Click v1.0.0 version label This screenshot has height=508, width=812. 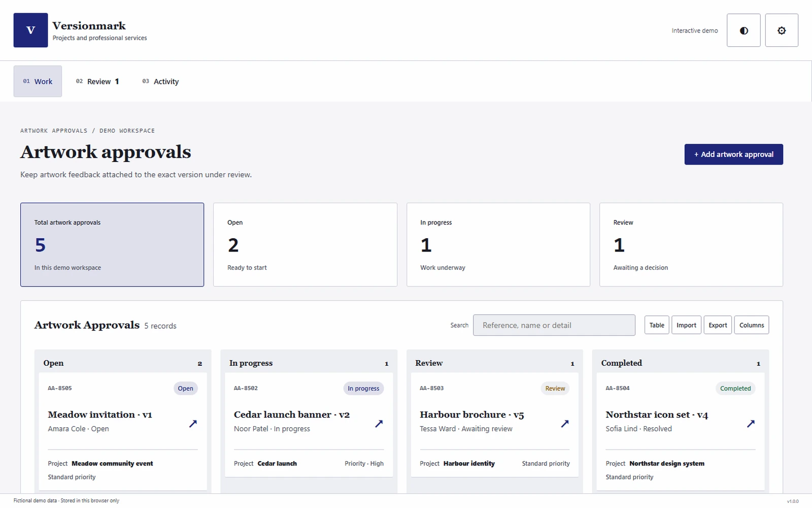[x=793, y=501]
